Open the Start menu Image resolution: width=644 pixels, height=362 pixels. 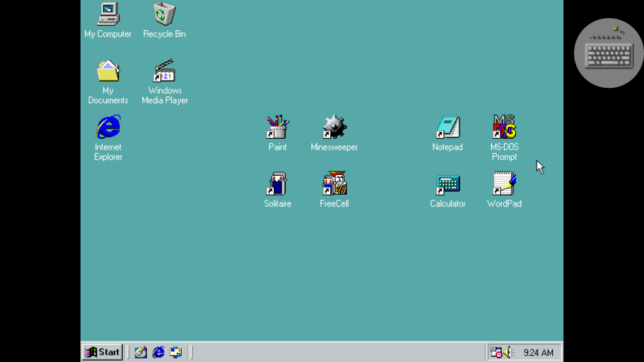click(103, 352)
